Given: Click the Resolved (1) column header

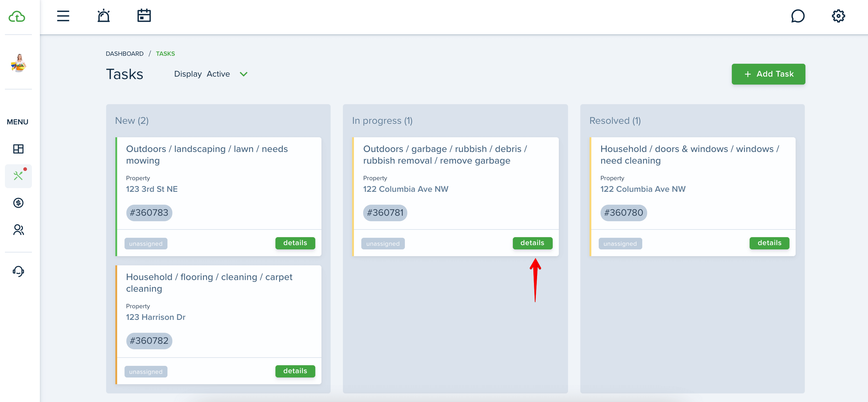Looking at the screenshot, I should pos(615,120).
